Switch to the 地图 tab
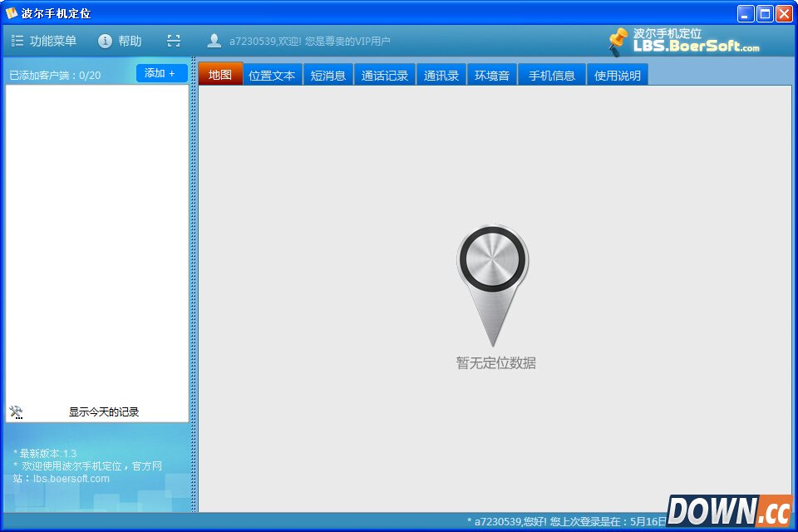This screenshot has height=532, width=798. (220, 75)
